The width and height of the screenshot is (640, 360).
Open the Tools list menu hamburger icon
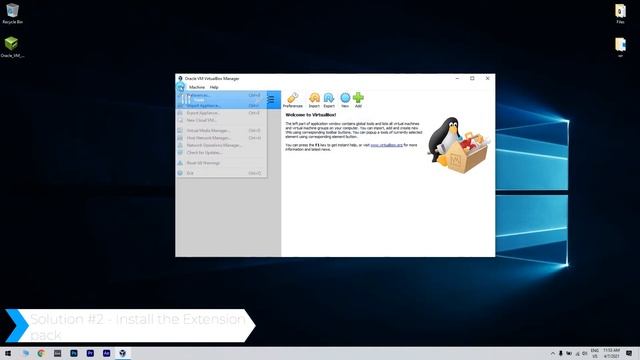point(271,99)
